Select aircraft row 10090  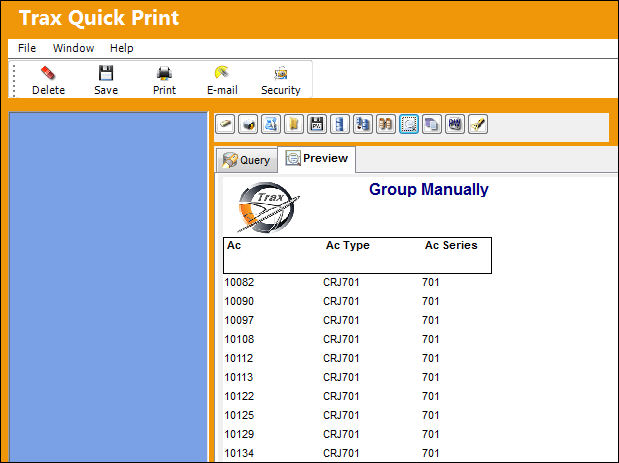click(x=332, y=302)
